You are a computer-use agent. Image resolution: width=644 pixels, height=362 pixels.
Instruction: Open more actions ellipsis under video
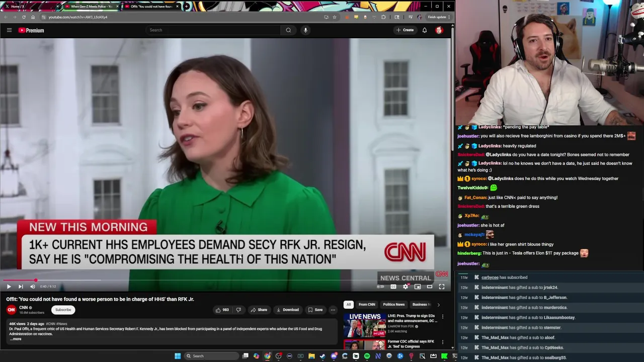(x=333, y=310)
